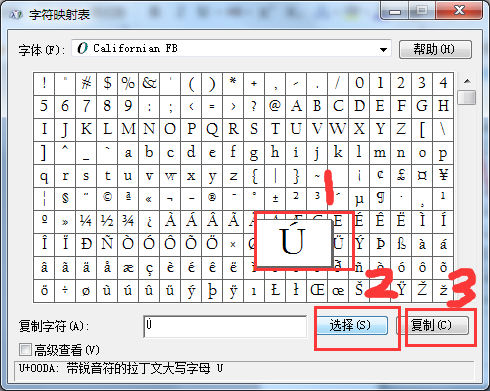Select the ½ one-half fraction cell
The width and height of the screenshot is (490, 391).
point(107,221)
